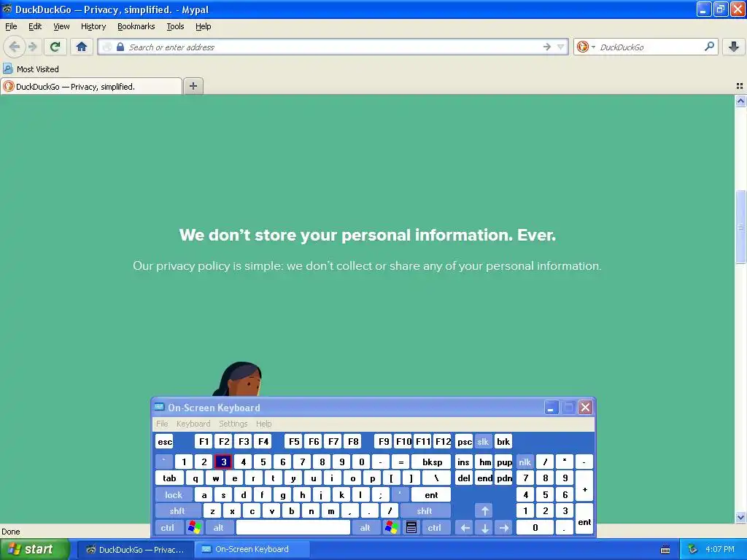
Task: Click the down arrow key
Action: click(484, 528)
